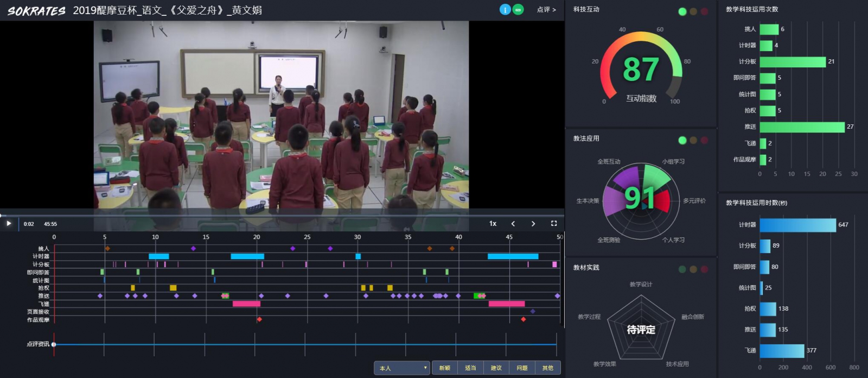Image resolution: width=868 pixels, height=378 pixels.
Task: Go to next segment with right chevron
Action: point(533,223)
